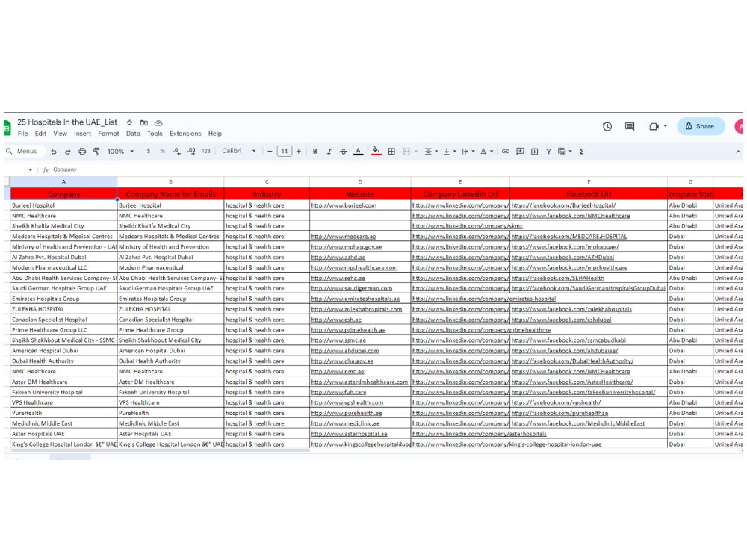
Task: Format as currency dollar icon
Action: [x=149, y=151]
